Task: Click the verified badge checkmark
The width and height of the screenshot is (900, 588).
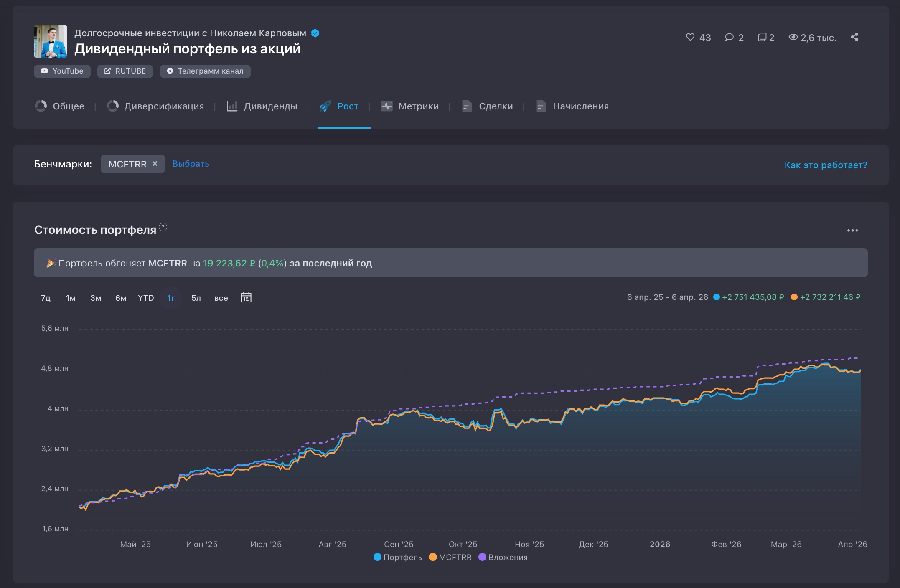Action: click(315, 33)
